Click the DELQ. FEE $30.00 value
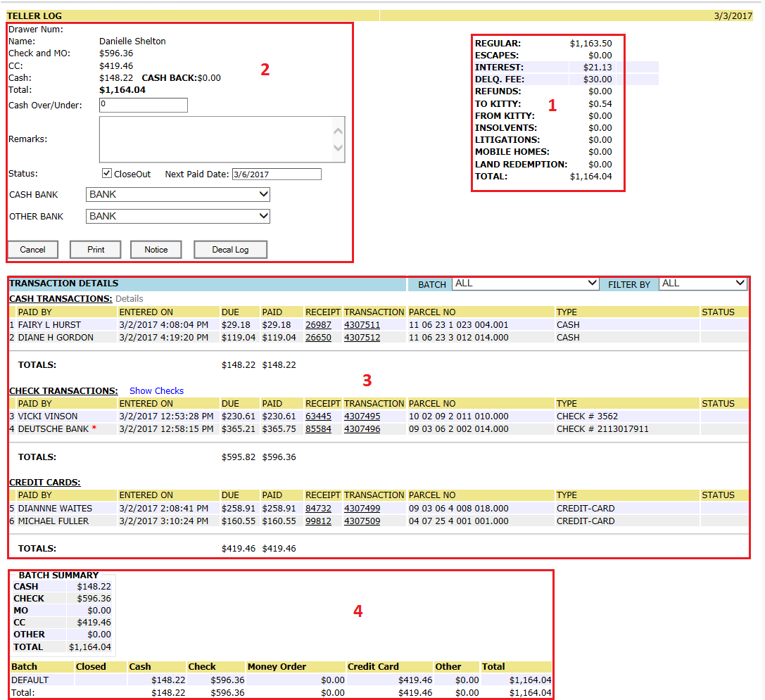Screen dimensions: 765x700 tap(598, 79)
